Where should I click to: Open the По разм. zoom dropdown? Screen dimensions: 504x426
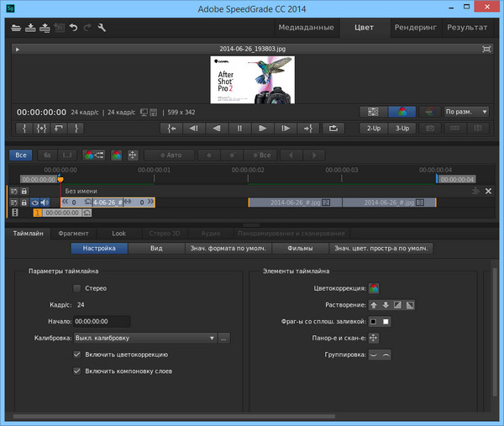467,111
